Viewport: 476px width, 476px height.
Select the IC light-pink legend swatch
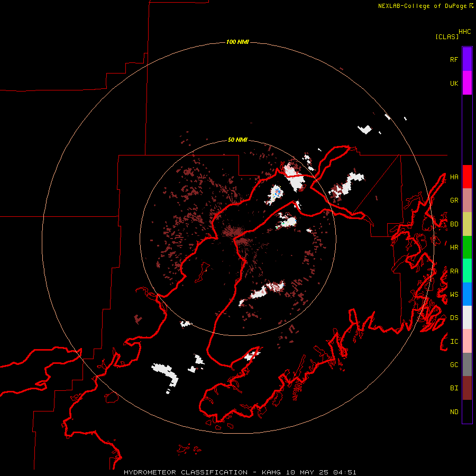467,341
